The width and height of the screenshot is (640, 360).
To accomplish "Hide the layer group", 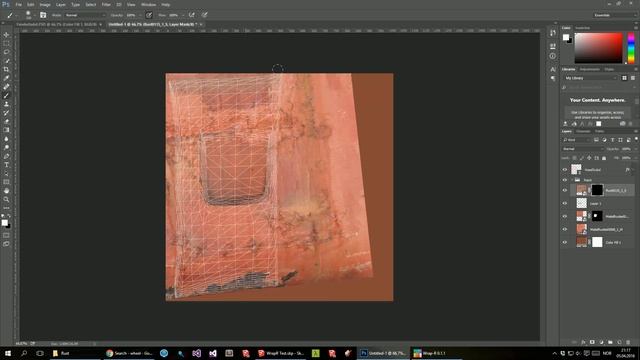I will coord(565,180).
